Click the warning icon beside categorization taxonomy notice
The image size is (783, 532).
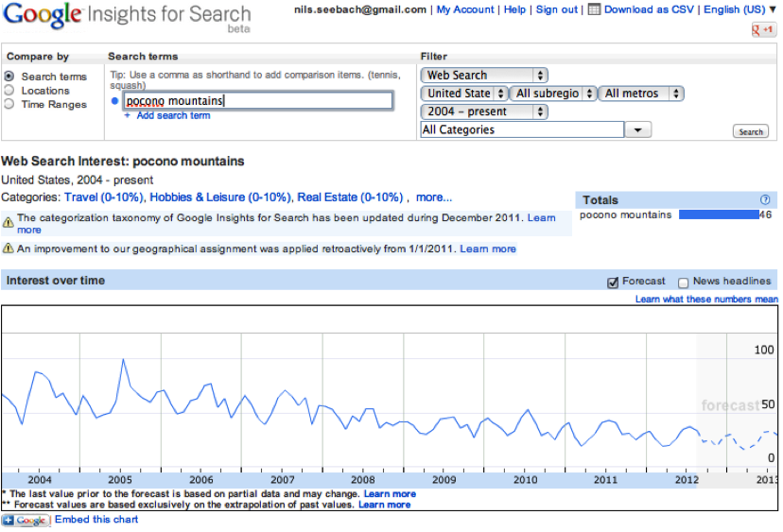[8, 223]
